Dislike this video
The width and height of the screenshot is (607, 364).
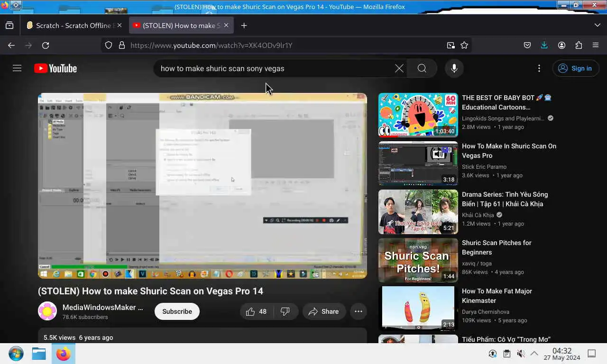pyautogui.click(x=285, y=311)
